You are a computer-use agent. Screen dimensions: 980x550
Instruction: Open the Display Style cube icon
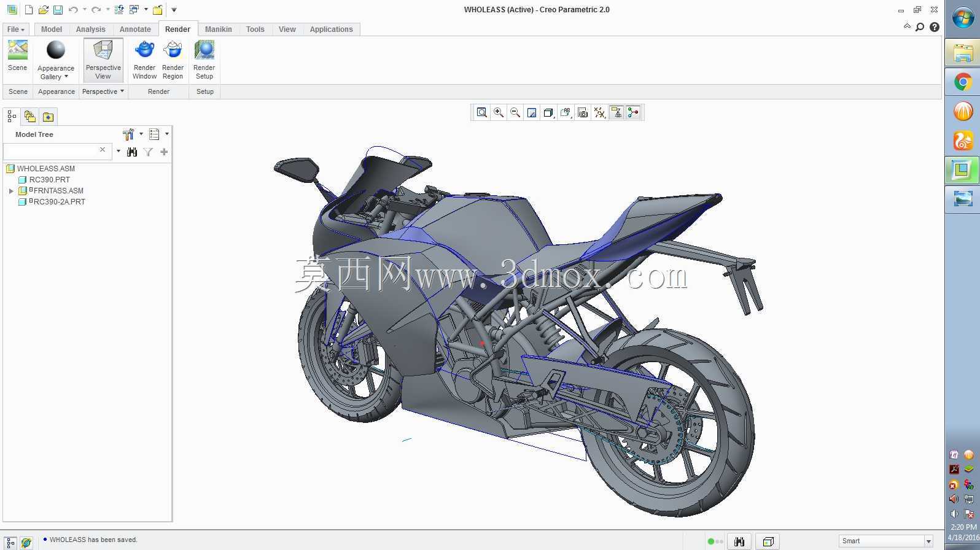[x=548, y=112]
